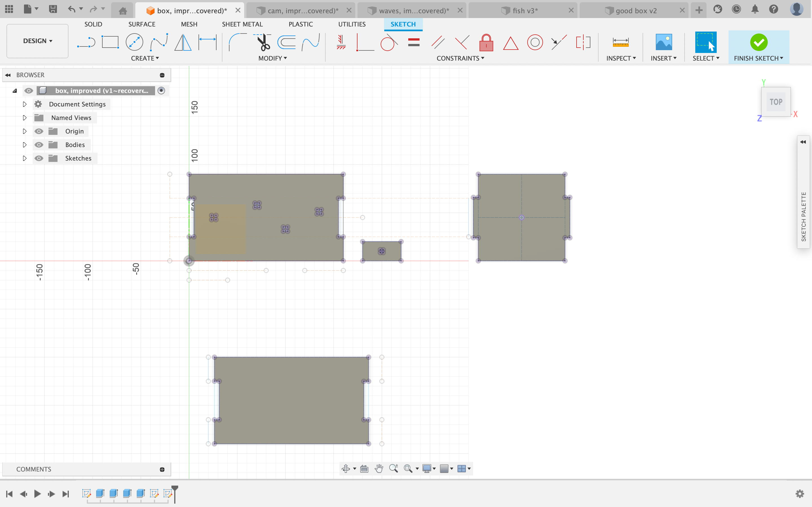Screen dimensions: 812x507
Task: Select the Sketch Dimension tool
Action: tap(207, 43)
